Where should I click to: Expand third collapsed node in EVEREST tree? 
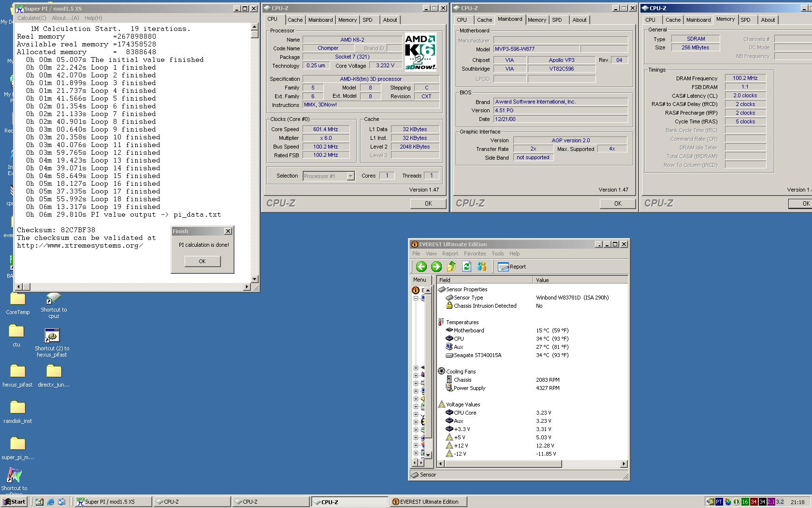coord(416,383)
